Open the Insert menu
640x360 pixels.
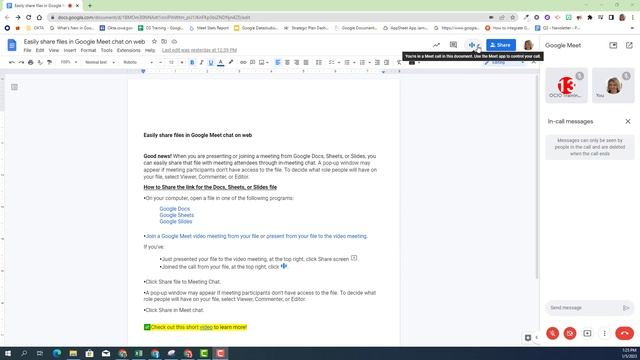[x=70, y=50]
